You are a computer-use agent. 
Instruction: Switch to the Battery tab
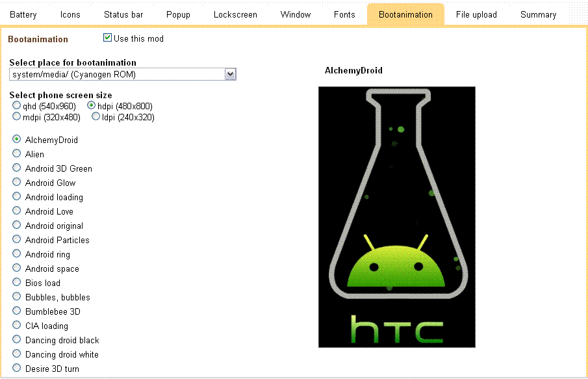point(23,15)
